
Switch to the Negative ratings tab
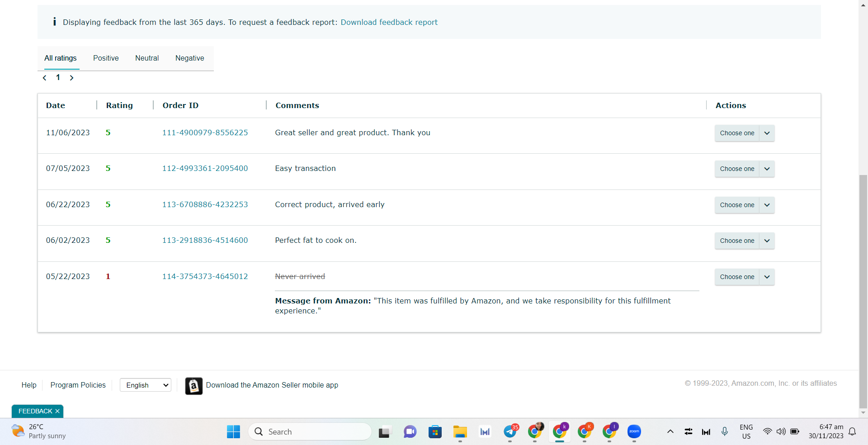click(x=190, y=58)
